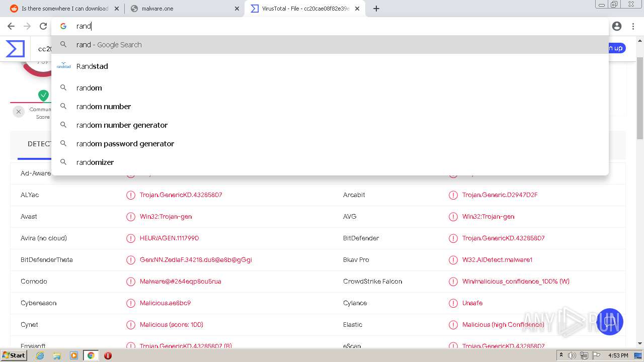
Task: Dismiss the community score X button
Action: (19, 112)
